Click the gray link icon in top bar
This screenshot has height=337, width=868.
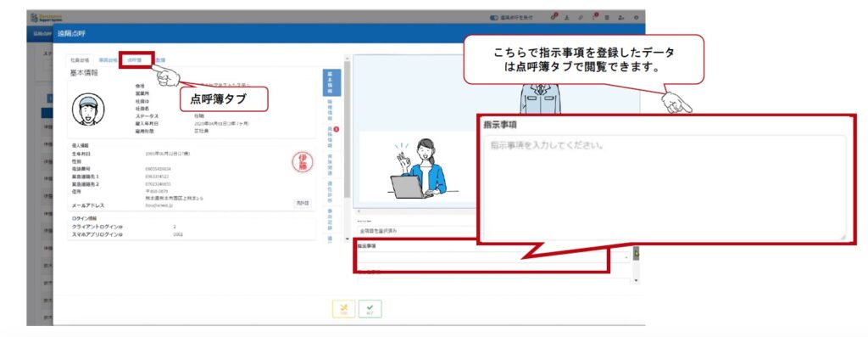click(581, 18)
